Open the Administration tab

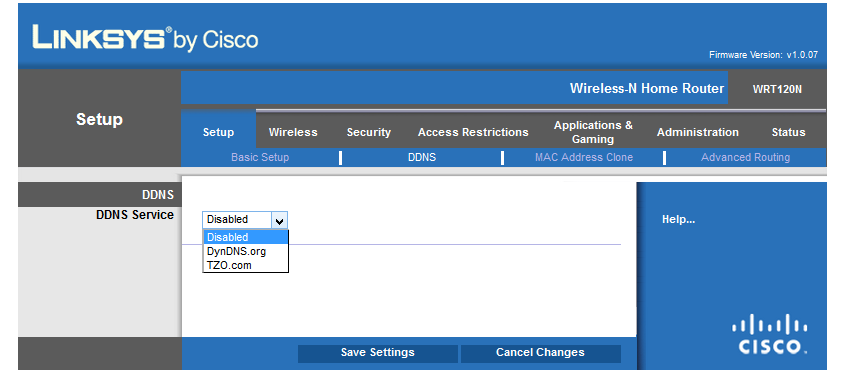point(698,132)
